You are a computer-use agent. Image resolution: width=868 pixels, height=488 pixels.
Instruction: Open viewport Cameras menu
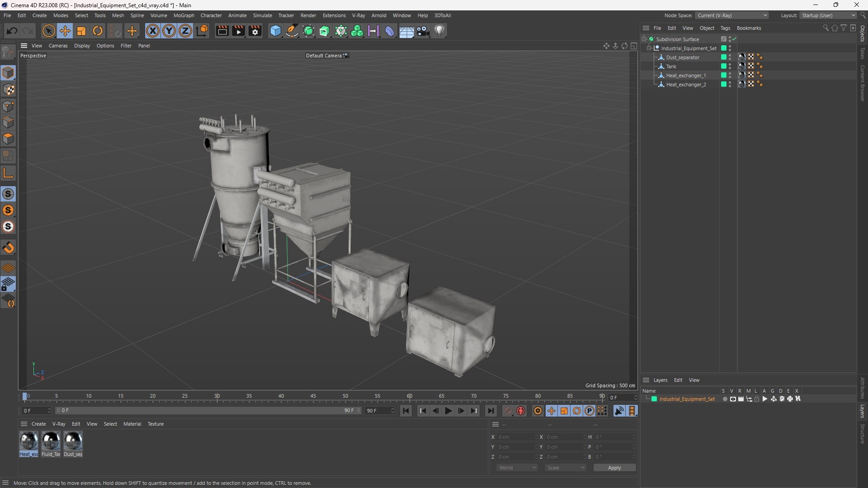pos(58,46)
